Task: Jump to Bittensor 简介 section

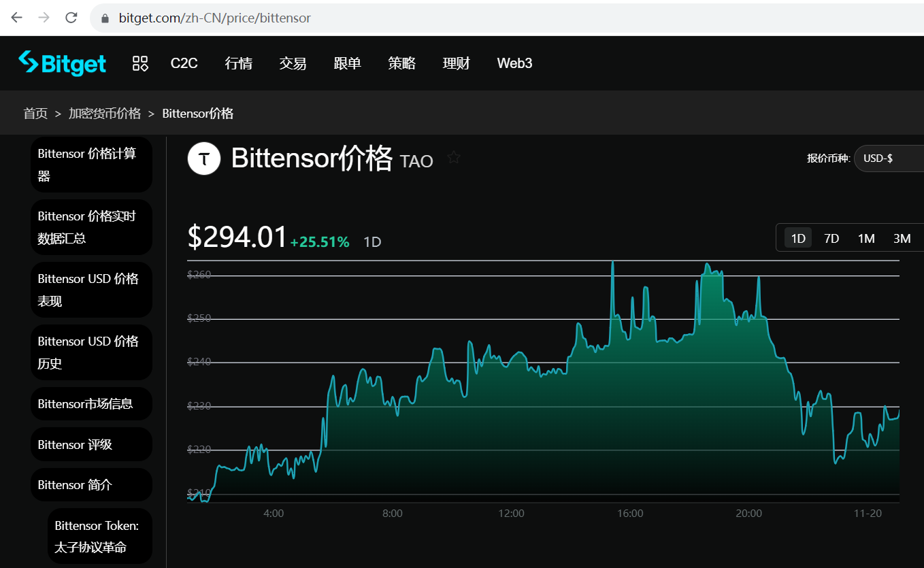Action: click(91, 485)
